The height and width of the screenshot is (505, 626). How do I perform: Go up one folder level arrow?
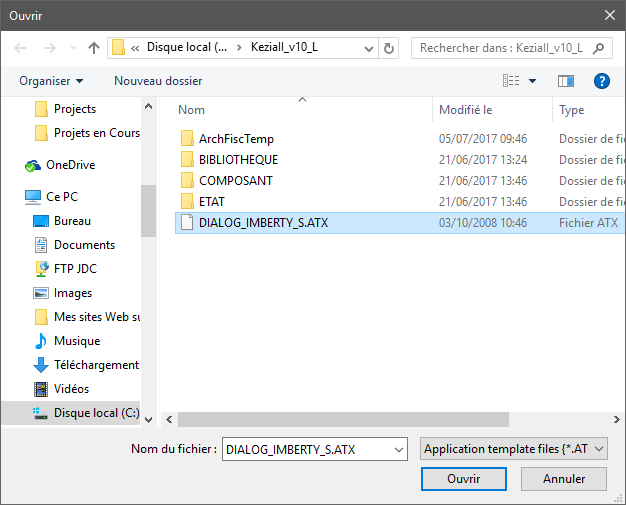(x=94, y=48)
